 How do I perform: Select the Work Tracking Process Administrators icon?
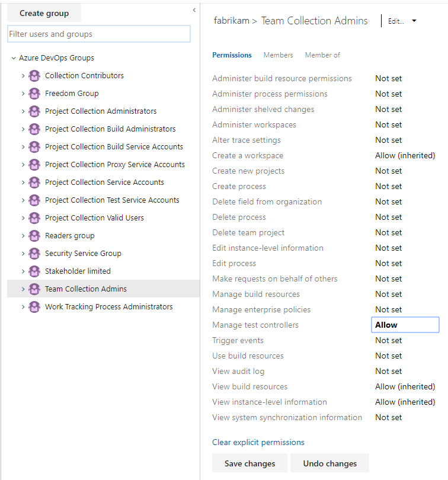[x=34, y=306]
